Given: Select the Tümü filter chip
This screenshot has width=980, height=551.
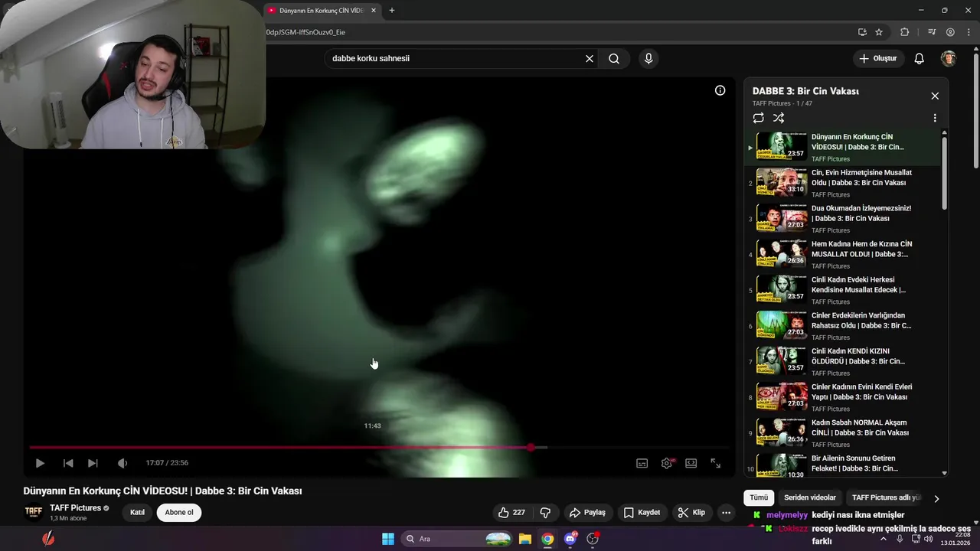Looking at the screenshot, I should (x=758, y=497).
